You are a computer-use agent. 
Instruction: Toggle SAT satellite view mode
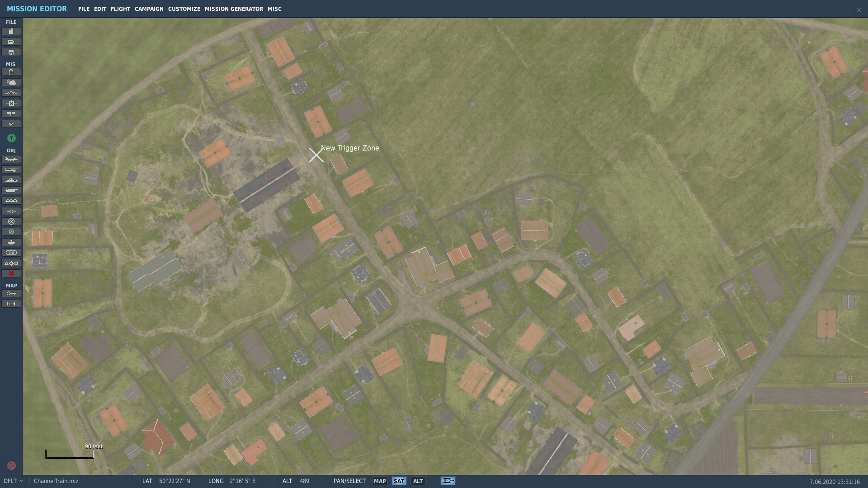click(x=399, y=481)
